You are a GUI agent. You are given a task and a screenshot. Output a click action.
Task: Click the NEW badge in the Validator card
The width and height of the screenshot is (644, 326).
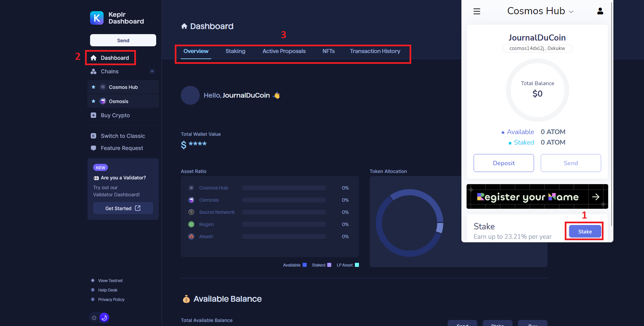coord(101,168)
